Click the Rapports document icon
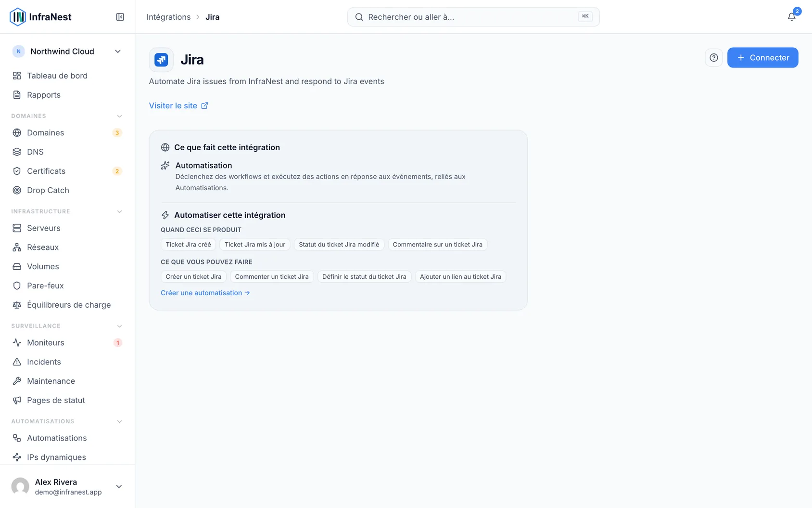Image resolution: width=812 pixels, height=508 pixels. pyautogui.click(x=17, y=95)
